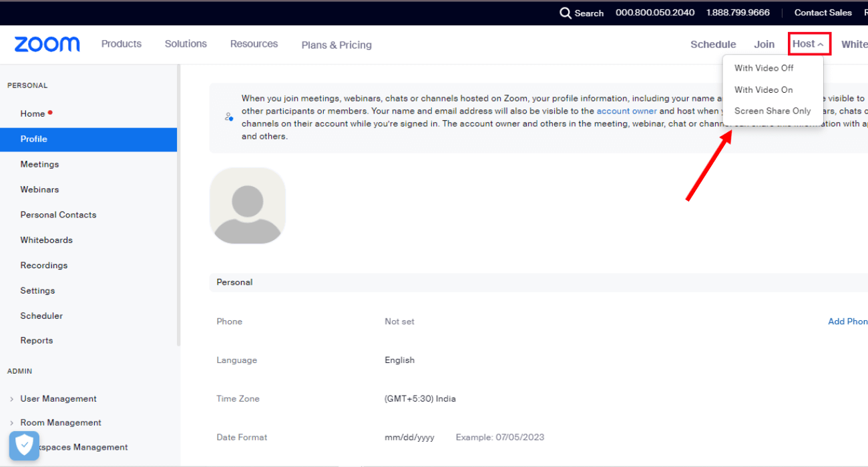Click the 000.800.050.2040 phone number

[x=655, y=13]
